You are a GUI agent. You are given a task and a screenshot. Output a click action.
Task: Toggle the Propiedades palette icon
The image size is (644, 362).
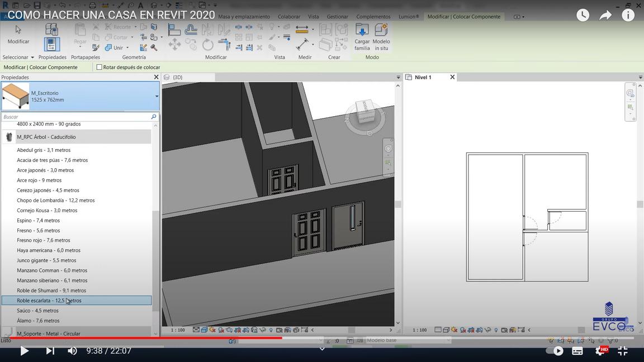coord(52,44)
